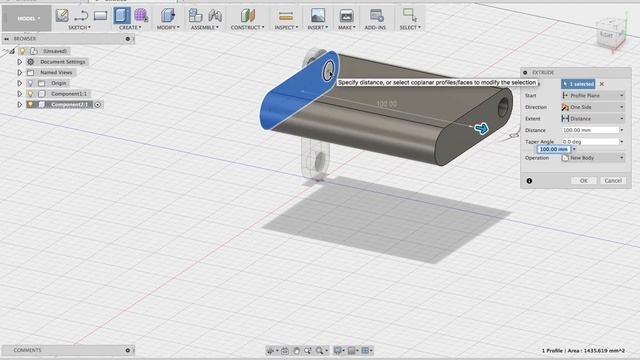The height and width of the screenshot is (360, 640).
Task: Open the Display Settings icon
Action: tap(338, 351)
